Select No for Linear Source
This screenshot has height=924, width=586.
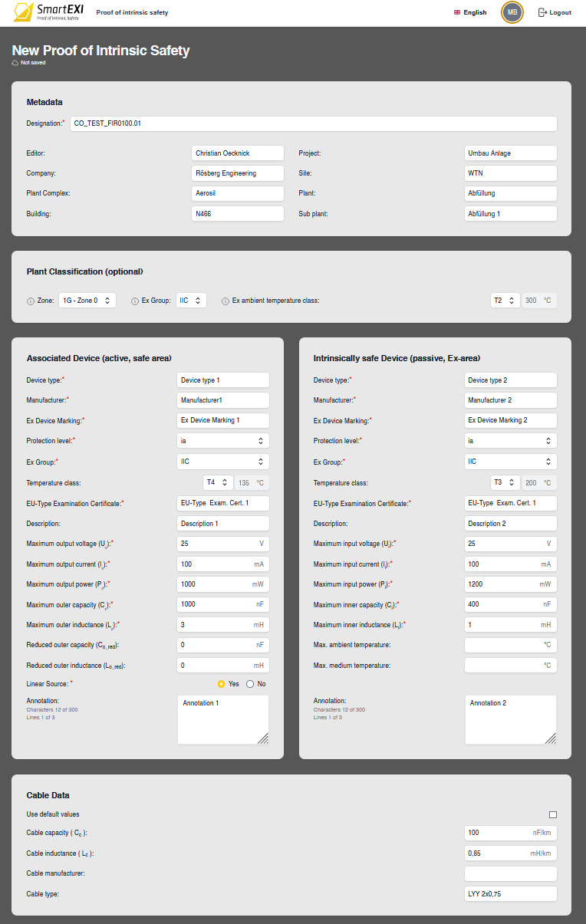250,684
